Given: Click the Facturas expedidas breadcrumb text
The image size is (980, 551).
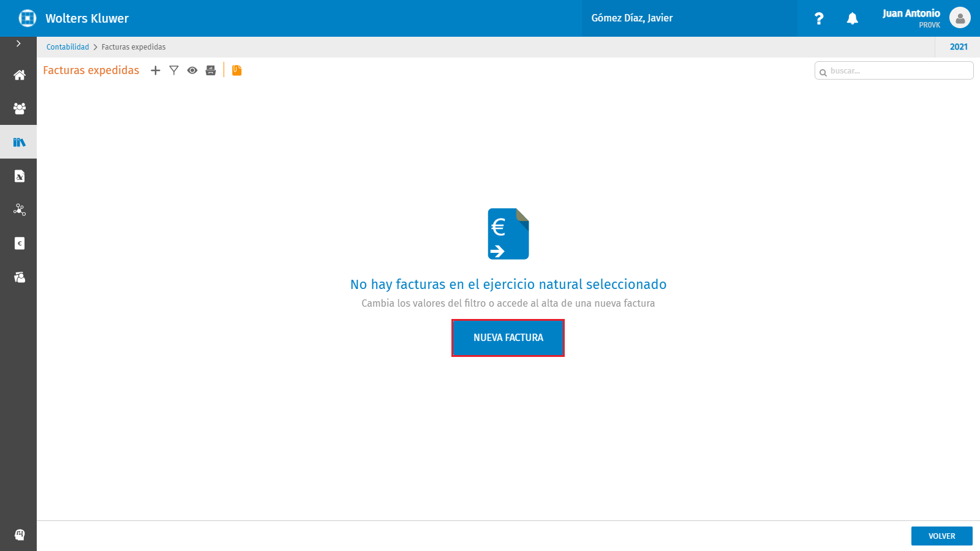Looking at the screenshot, I should (134, 47).
